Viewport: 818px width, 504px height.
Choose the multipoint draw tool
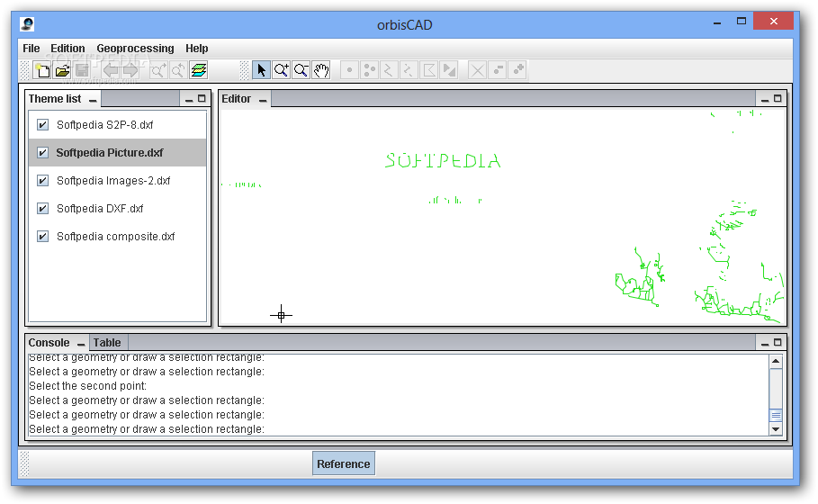(369, 70)
